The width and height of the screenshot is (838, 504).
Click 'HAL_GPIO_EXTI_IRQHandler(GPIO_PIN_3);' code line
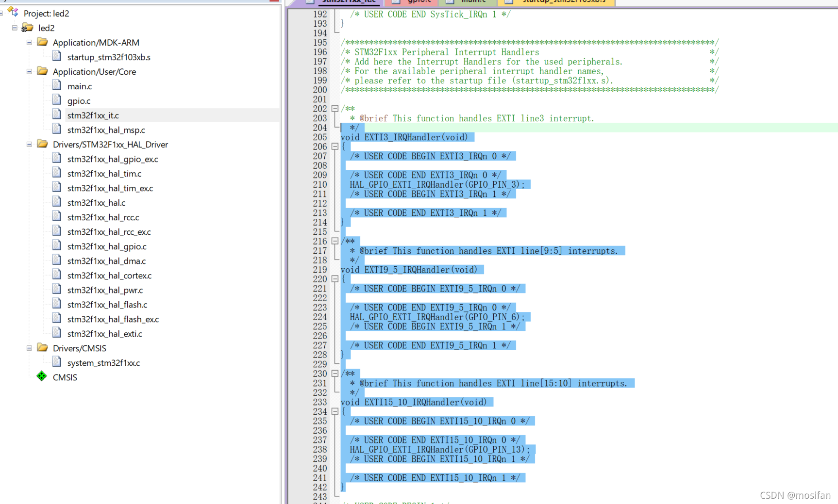coord(437,184)
